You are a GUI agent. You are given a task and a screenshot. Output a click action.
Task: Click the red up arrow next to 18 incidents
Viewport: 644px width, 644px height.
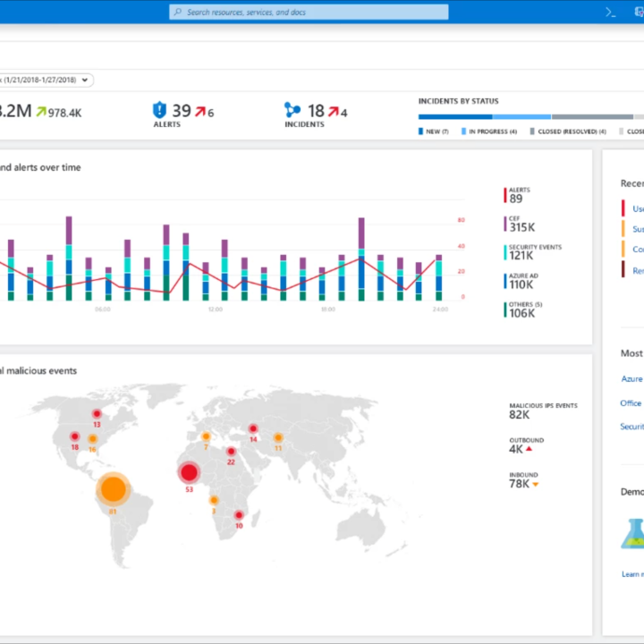point(334,111)
